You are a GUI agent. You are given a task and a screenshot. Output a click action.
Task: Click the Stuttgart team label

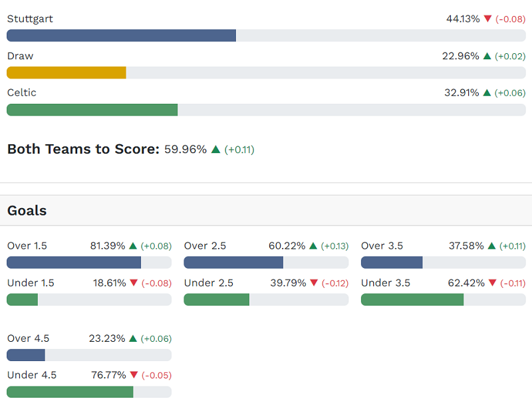coord(30,19)
